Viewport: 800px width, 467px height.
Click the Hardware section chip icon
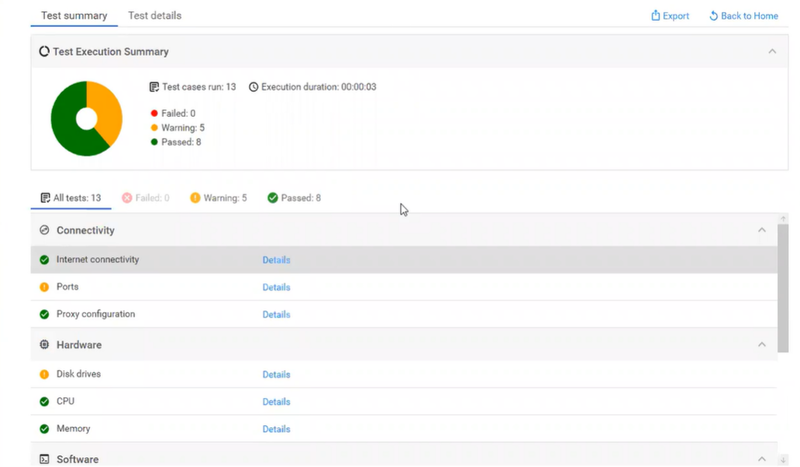44,345
